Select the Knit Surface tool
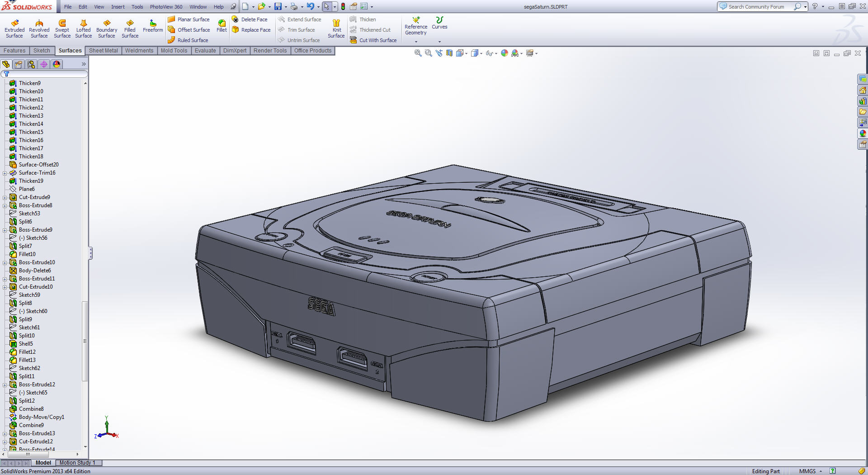 coord(336,29)
